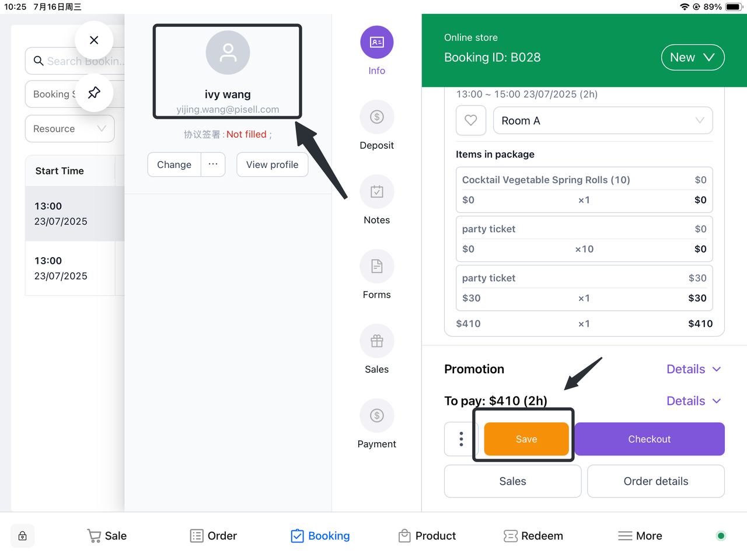Click the lock icon in bottom bar
747x560 pixels.
[23, 536]
